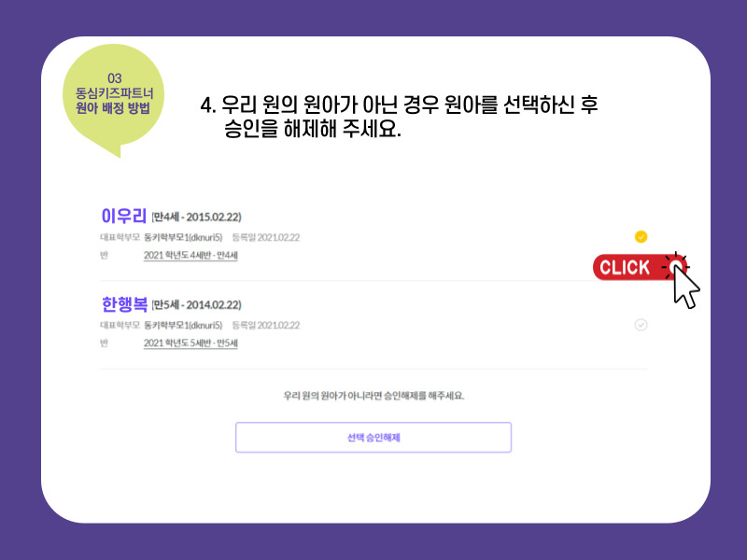
Task: Click the 반 label in 한행복's row
Action: 105,343
